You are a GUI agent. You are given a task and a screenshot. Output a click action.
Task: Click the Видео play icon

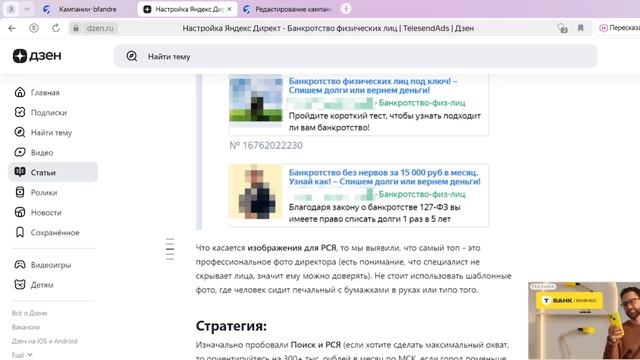[20, 152]
